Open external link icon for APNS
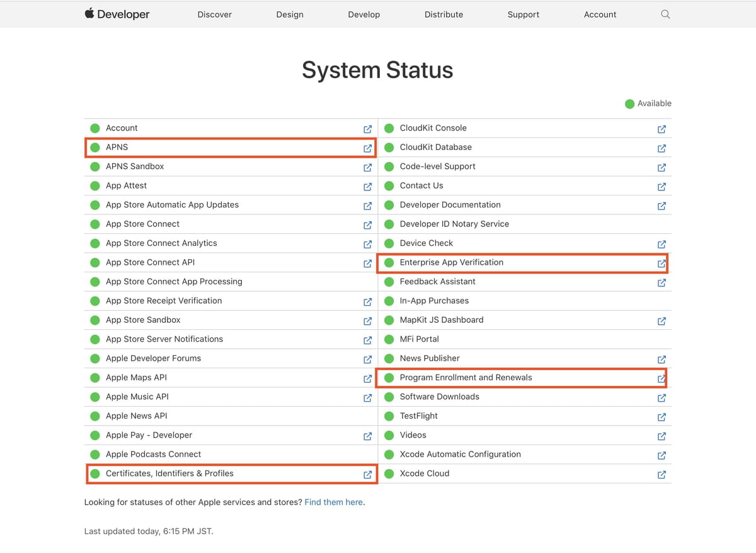 coord(367,148)
